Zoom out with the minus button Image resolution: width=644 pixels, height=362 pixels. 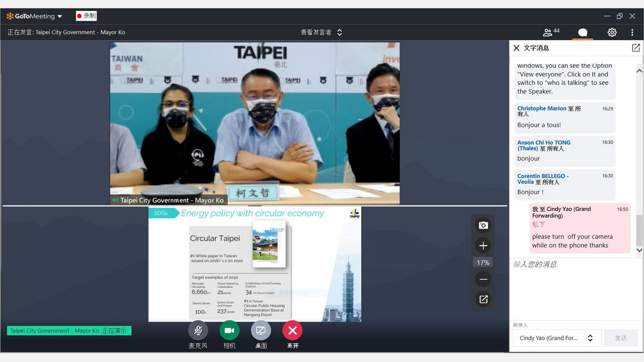pyautogui.click(x=483, y=279)
